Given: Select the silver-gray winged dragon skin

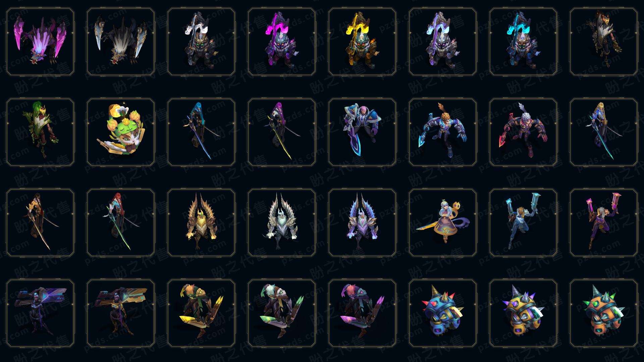Looking at the screenshot, I should [x=121, y=42].
